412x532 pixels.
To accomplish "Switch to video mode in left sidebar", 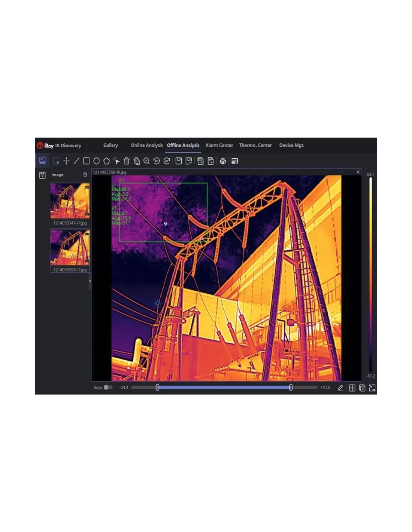I will [x=42, y=175].
